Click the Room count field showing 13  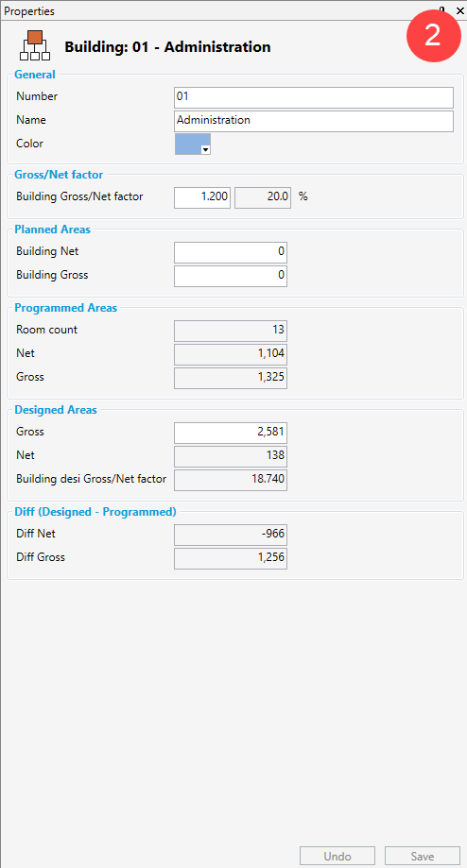click(231, 331)
